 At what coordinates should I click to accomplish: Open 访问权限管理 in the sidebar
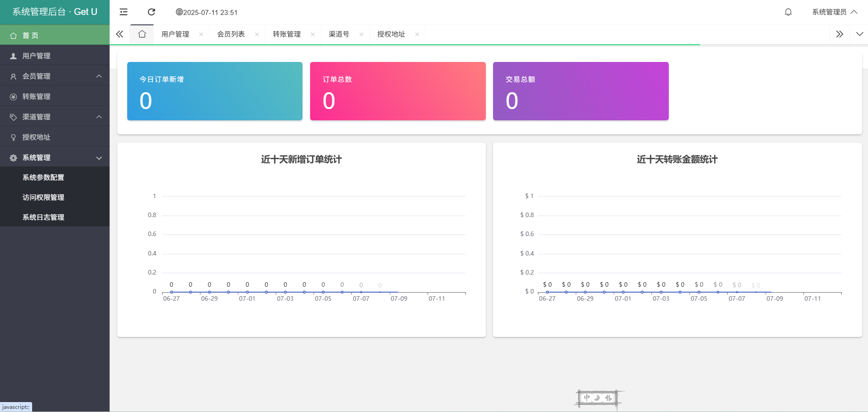click(x=43, y=197)
